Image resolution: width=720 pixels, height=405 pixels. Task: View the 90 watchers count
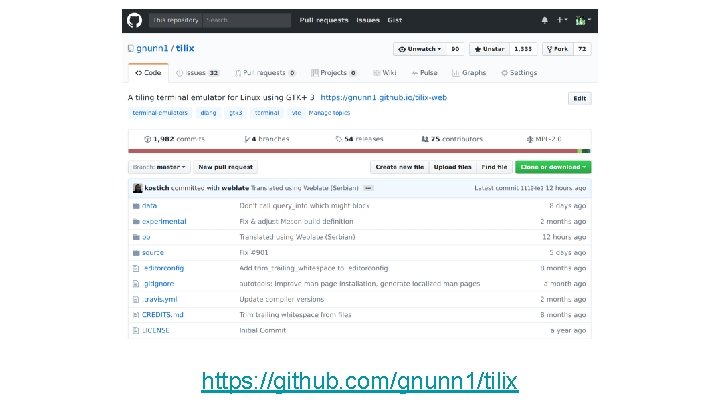click(455, 49)
